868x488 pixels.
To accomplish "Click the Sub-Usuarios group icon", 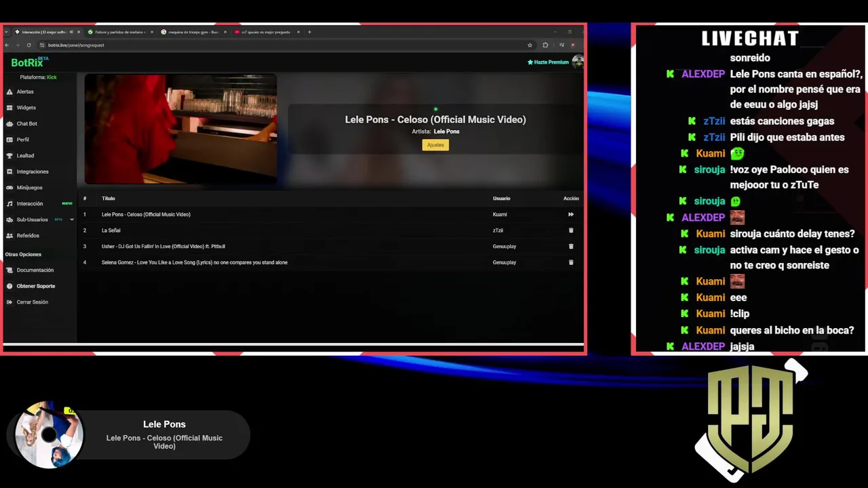I will [x=9, y=220].
